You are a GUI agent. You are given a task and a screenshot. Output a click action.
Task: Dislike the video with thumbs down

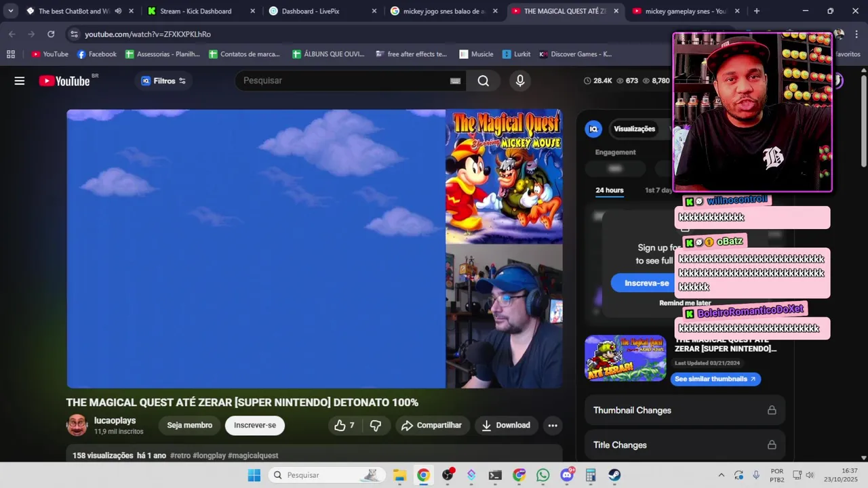[x=375, y=425]
